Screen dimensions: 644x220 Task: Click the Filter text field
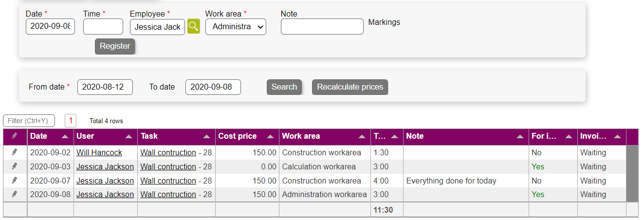pyautogui.click(x=29, y=121)
